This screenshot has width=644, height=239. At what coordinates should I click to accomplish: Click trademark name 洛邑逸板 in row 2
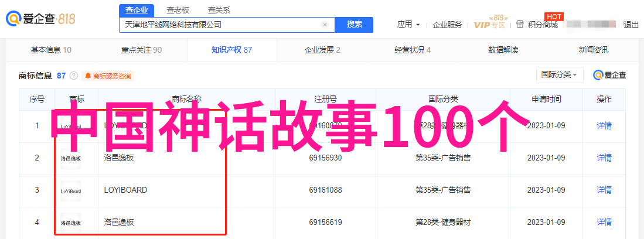pos(119,158)
